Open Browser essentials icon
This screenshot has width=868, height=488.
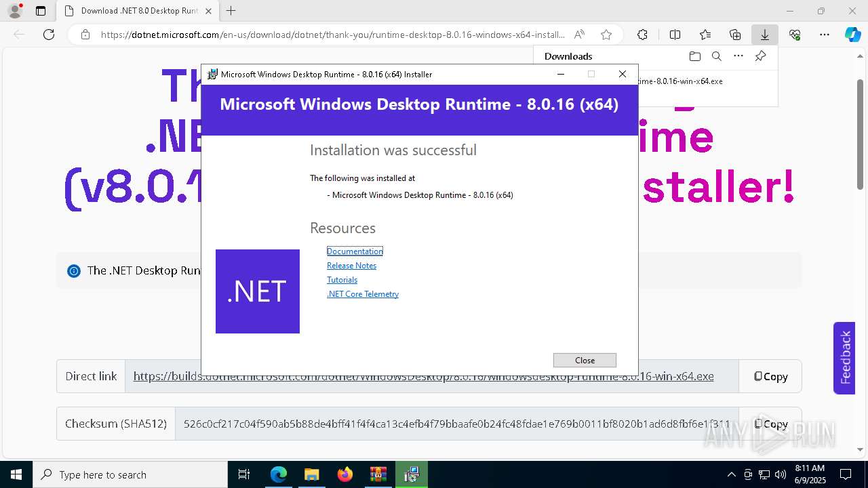point(795,35)
